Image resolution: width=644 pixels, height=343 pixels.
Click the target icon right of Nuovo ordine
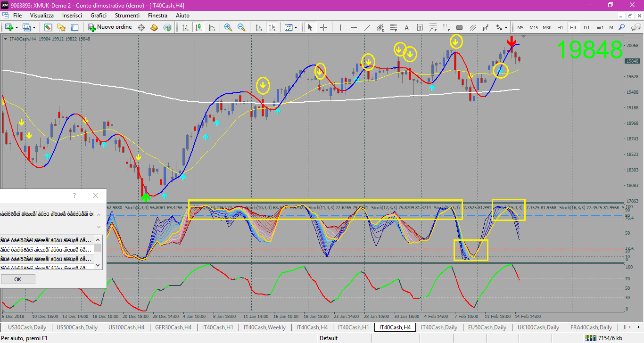141,27
